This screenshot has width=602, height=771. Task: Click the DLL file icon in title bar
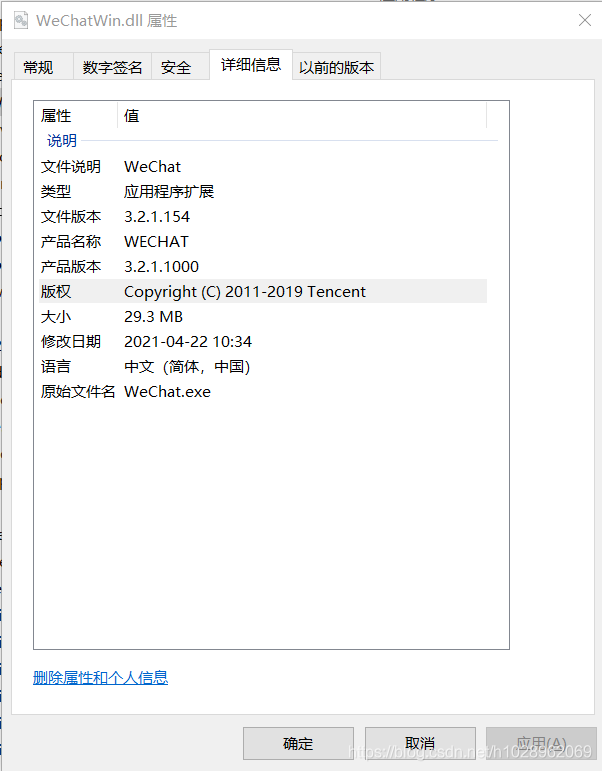tap(21, 21)
